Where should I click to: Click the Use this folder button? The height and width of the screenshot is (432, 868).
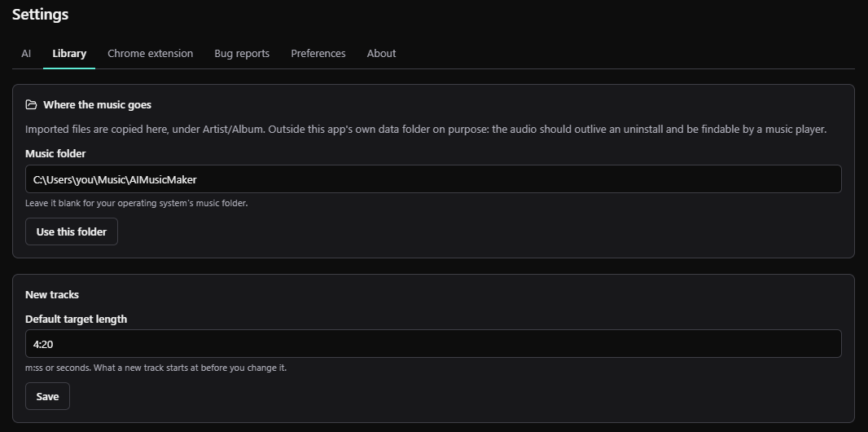click(72, 231)
